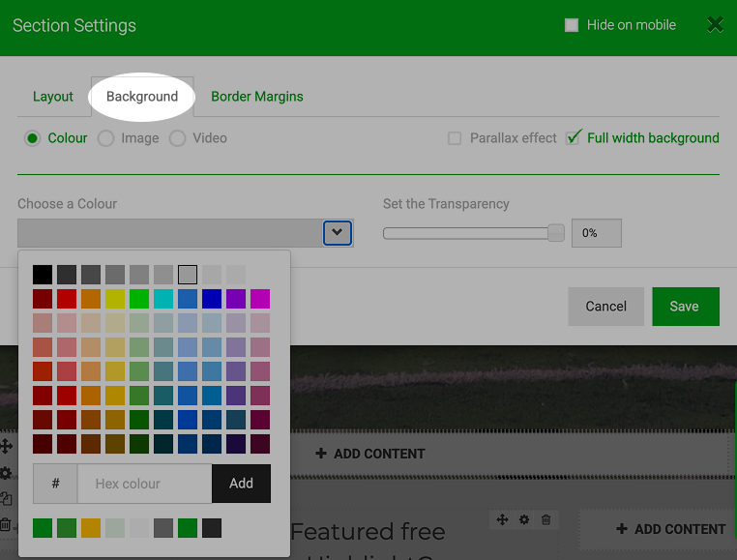
Task: Open section settings gear on left edge
Action: click(6, 473)
